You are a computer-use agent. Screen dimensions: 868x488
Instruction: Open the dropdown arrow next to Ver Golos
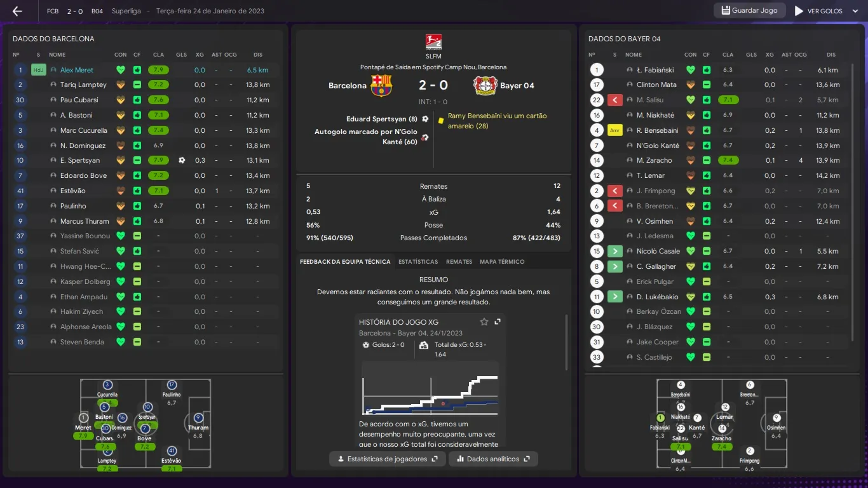pos(855,11)
